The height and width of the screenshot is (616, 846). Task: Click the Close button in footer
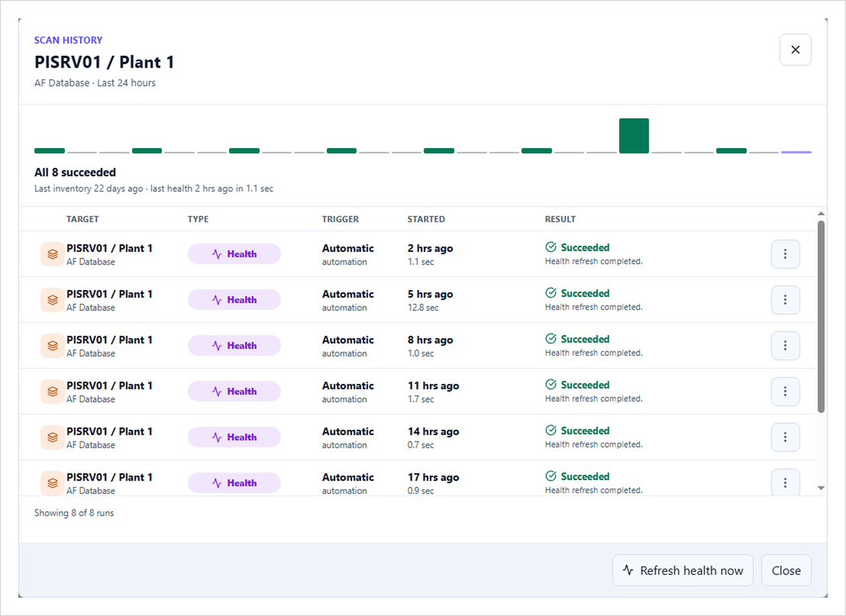click(786, 570)
